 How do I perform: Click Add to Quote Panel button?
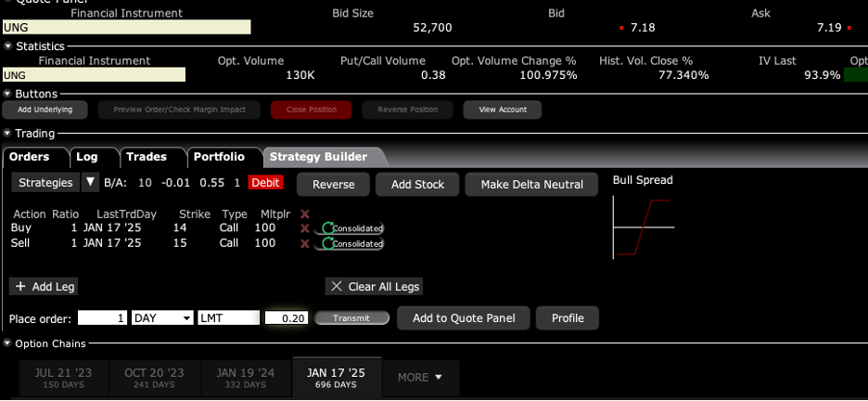pos(464,317)
